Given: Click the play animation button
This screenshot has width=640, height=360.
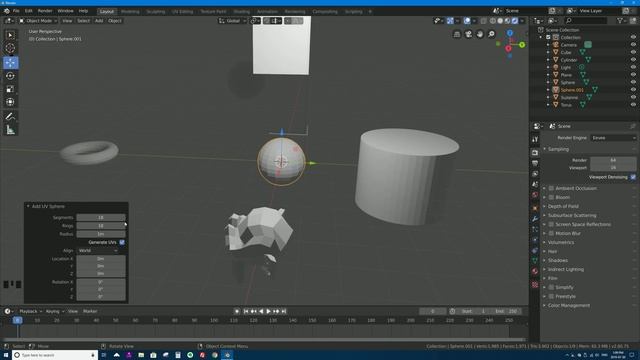Looking at the screenshot, I should (x=269, y=311).
